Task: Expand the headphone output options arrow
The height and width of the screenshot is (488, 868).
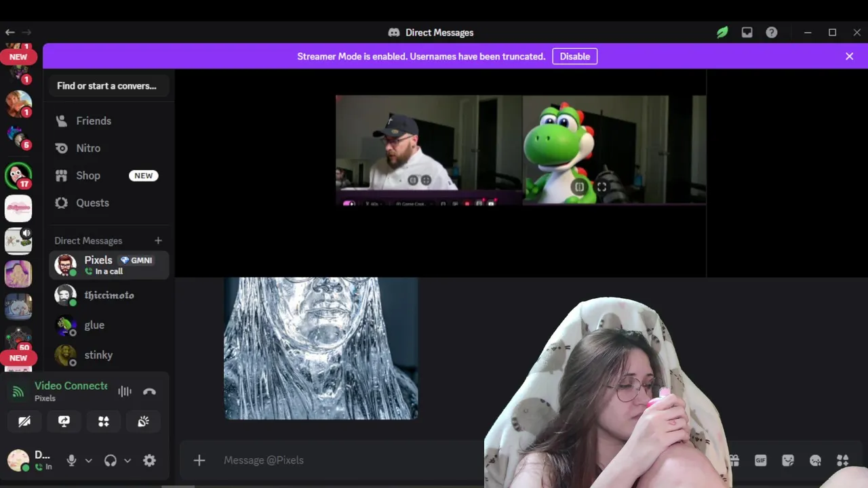Action: pyautogui.click(x=127, y=460)
